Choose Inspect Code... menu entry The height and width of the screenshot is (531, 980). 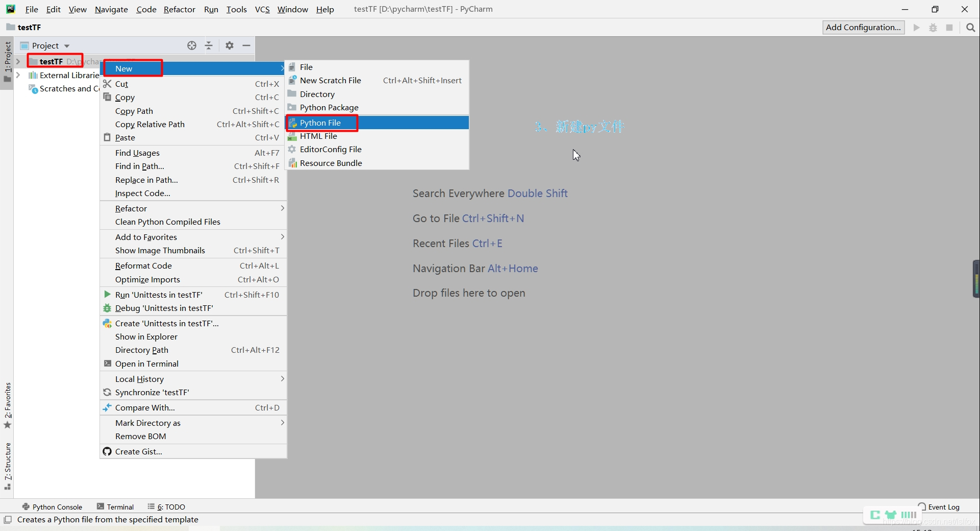coord(193,193)
